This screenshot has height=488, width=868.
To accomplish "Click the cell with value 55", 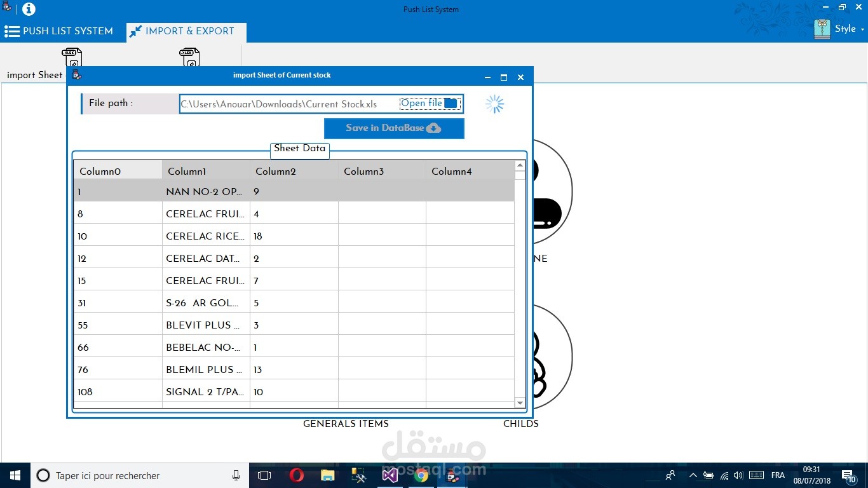I will (118, 325).
